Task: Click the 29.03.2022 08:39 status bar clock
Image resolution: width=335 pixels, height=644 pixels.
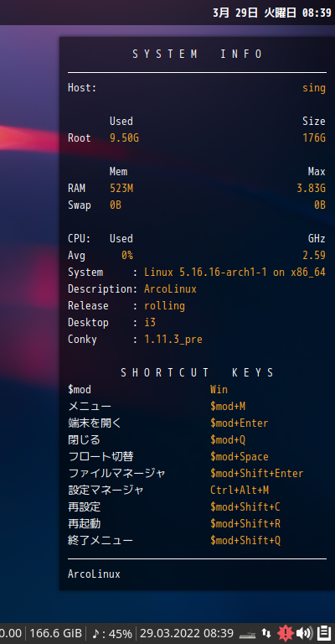Action: 187,633
